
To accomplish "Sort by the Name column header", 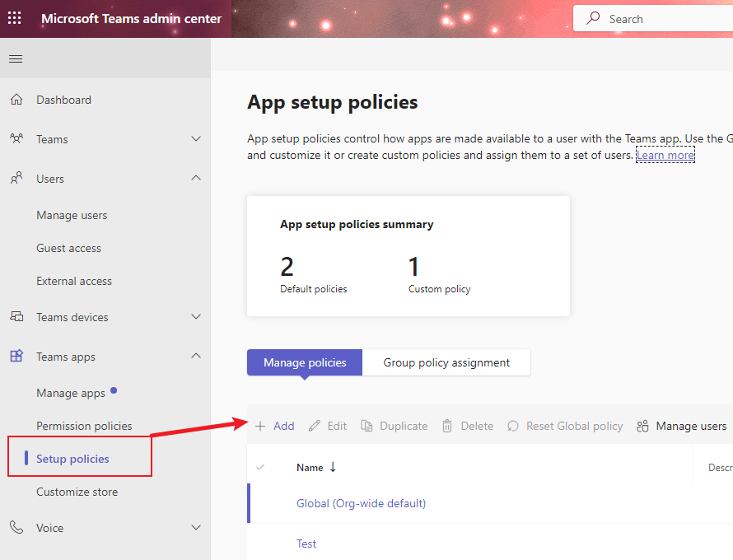I will click(310, 467).
